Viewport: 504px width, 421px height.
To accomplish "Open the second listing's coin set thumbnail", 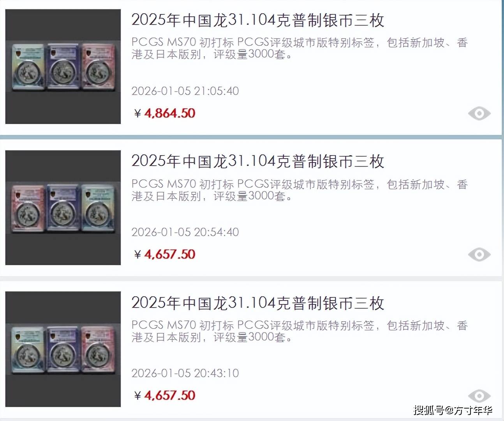I will click(63, 208).
